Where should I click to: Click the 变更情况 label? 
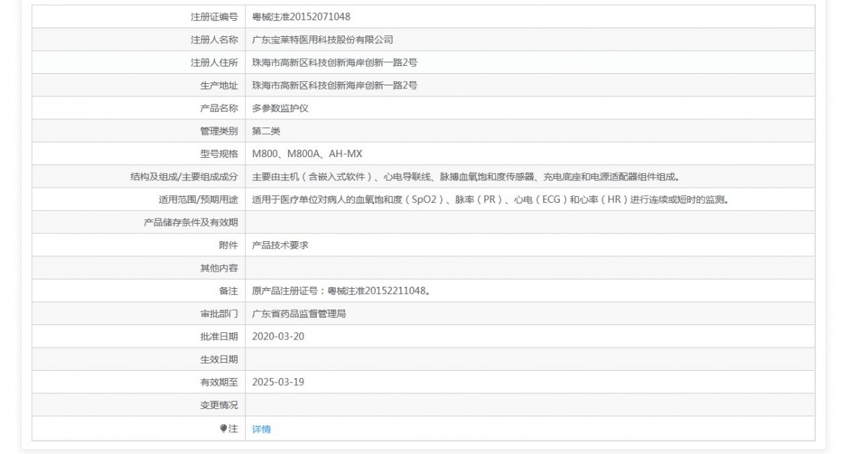218,405
